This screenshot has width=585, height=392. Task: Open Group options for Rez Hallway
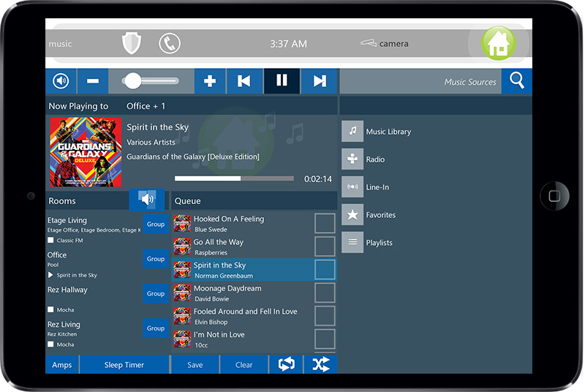click(156, 293)
